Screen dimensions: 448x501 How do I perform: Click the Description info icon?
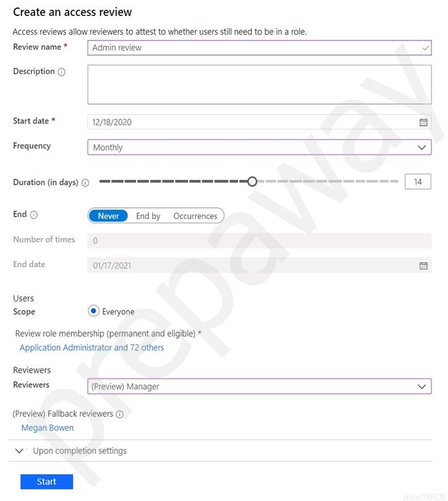pos(62,72)
